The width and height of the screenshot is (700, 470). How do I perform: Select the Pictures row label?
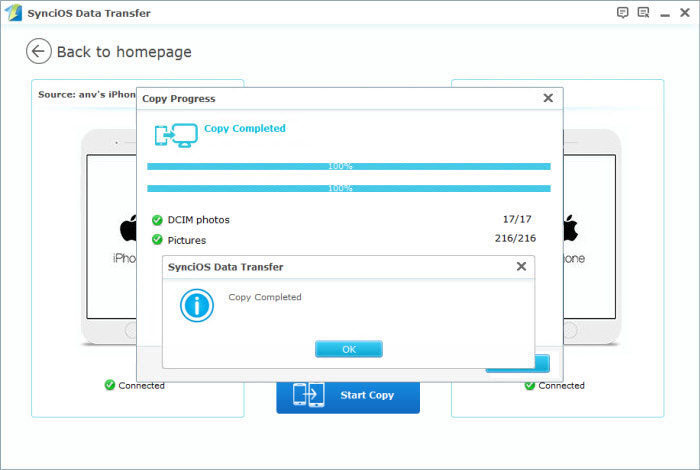(x=187, y=240)
